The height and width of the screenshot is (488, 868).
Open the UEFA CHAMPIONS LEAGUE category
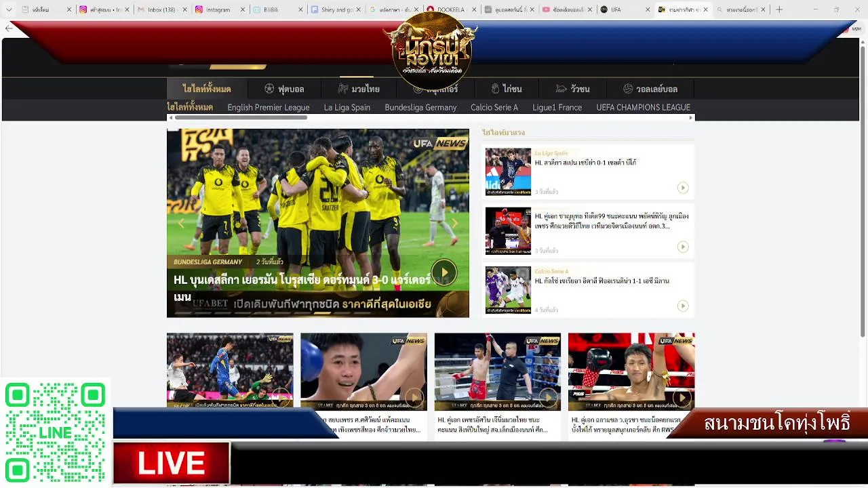click(643, 107)
